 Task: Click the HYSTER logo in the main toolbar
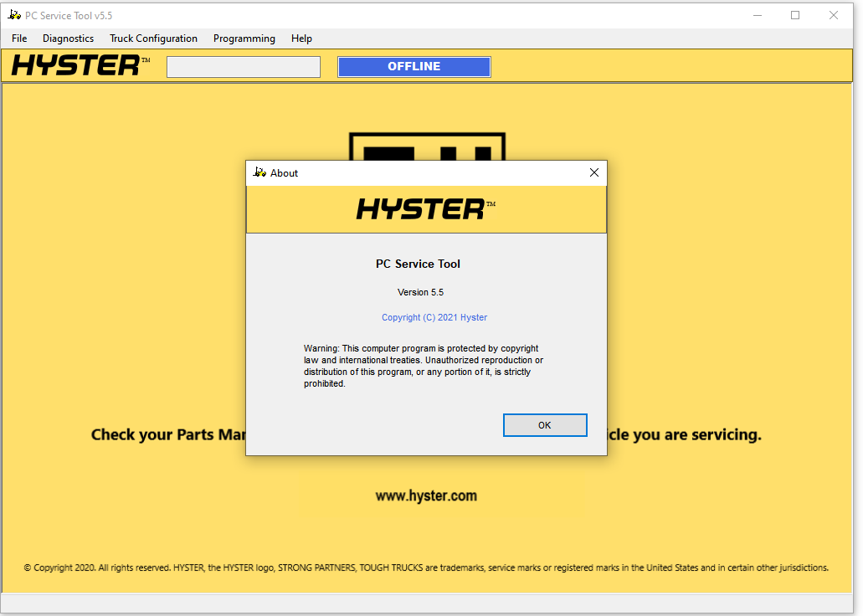pyautogui.click(x=80, y=66)
